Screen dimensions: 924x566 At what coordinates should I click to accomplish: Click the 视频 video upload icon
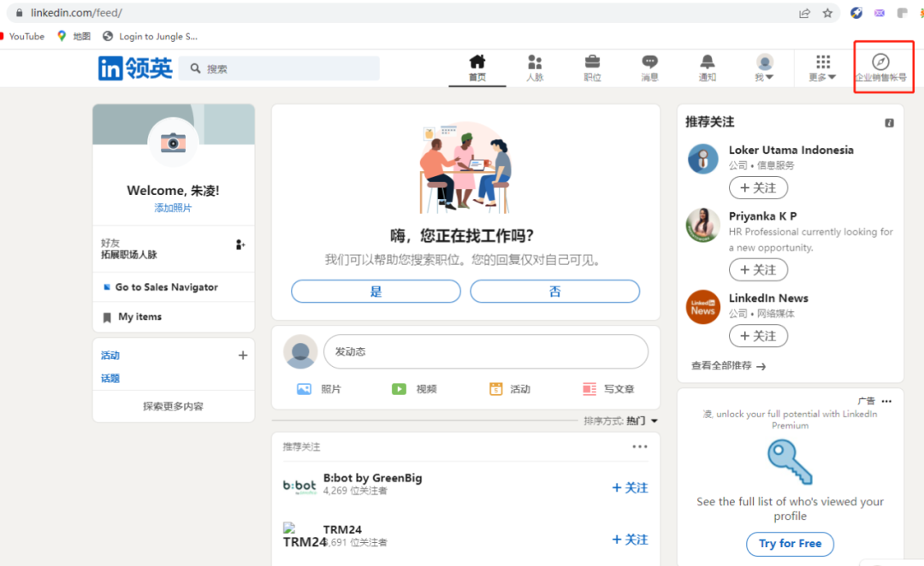(x=399, y=388)
